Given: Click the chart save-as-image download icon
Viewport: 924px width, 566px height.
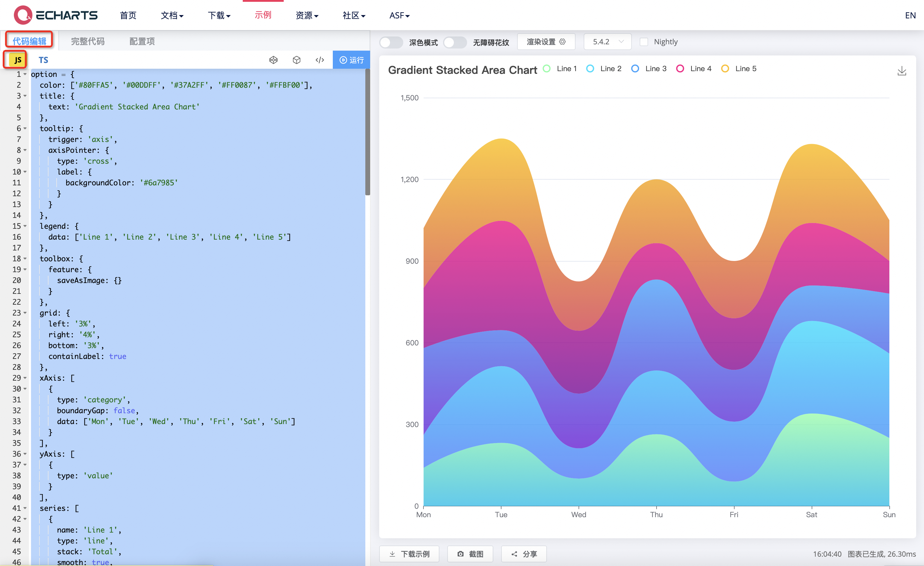Looking at the screenshot, I should pyautogui.click(x=901, y=71).
